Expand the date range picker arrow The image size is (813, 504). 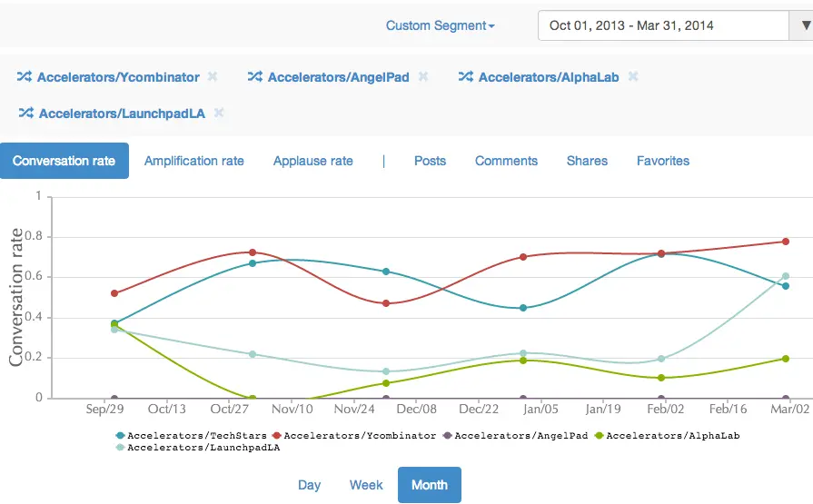(804, 25)
